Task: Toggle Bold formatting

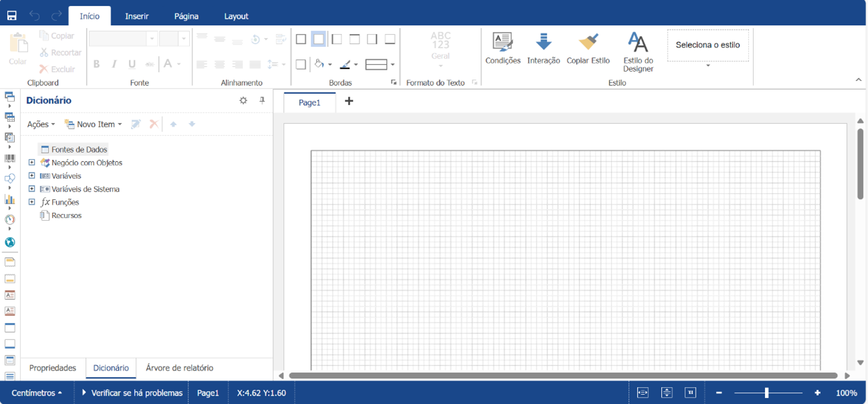Action: pos(97,64)
